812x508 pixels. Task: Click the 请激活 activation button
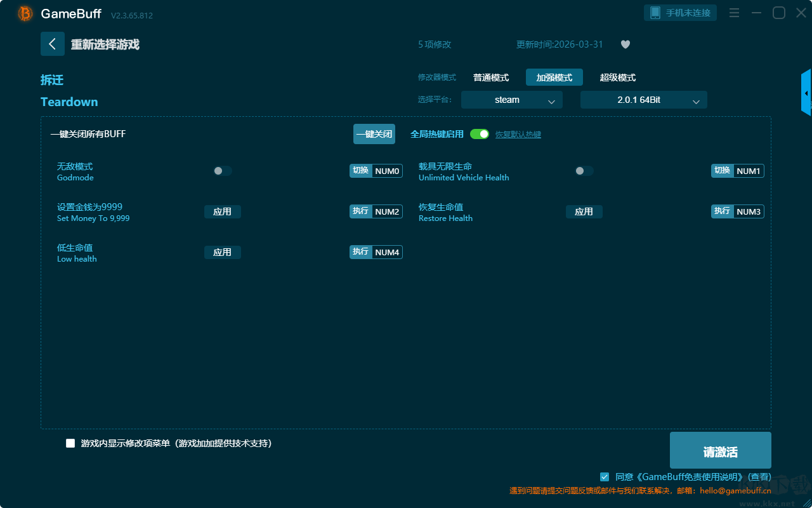(x=721, y=451)
